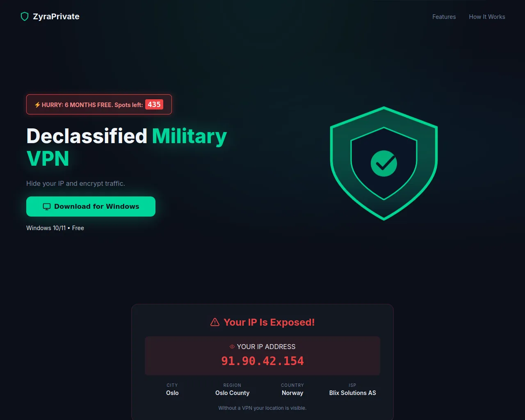The width and height of the screenshot is (525, 420).
Task: Click the HURRY 6 MONTHS FREE banner
Action: point(92,105)
